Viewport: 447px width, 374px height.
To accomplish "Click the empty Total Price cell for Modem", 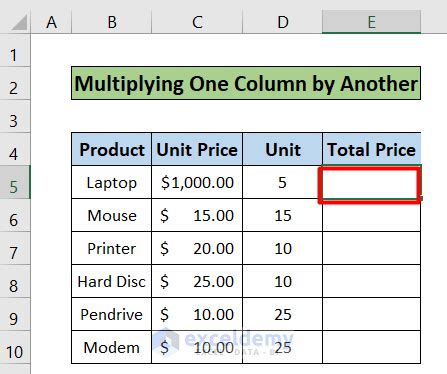I will (372, 347).
